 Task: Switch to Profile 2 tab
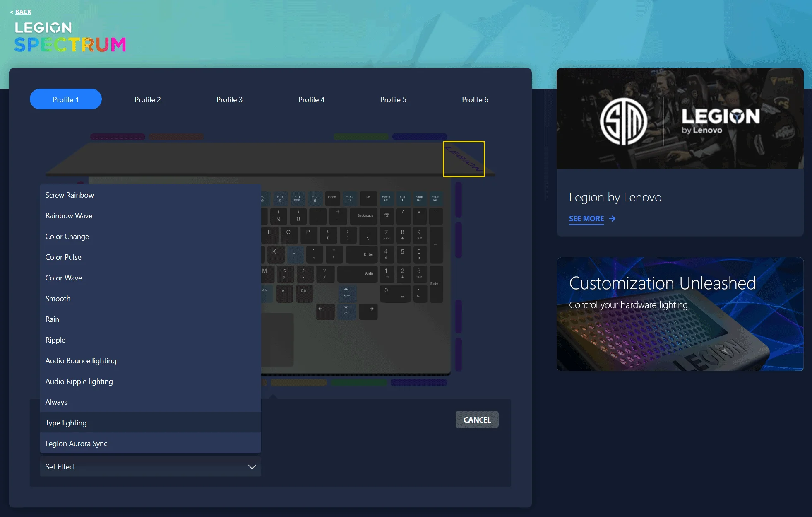(148, 99)
